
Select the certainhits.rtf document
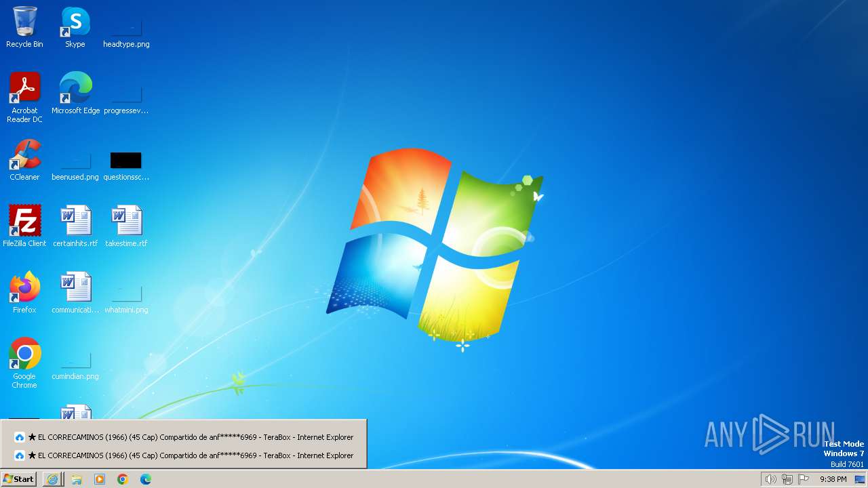click(75, 226)
